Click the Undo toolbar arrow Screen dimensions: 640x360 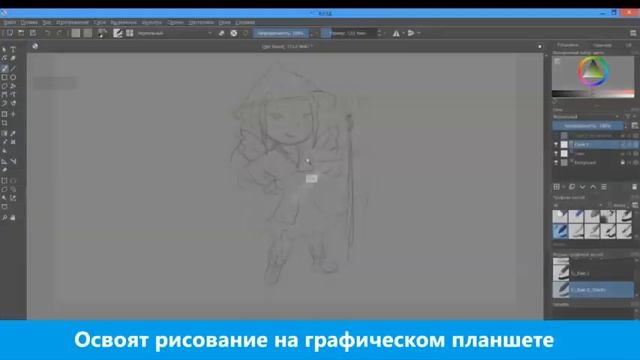[47, 33]
